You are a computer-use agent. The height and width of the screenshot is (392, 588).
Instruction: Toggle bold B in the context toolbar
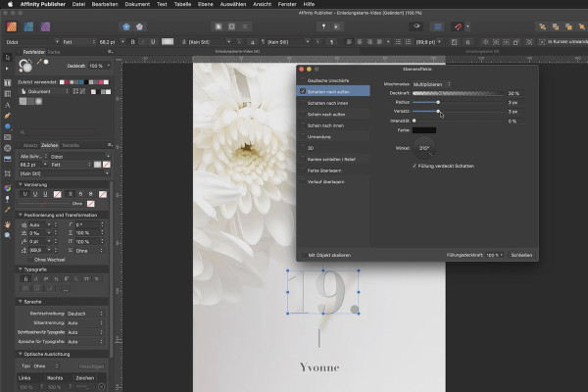pos(132,42)
